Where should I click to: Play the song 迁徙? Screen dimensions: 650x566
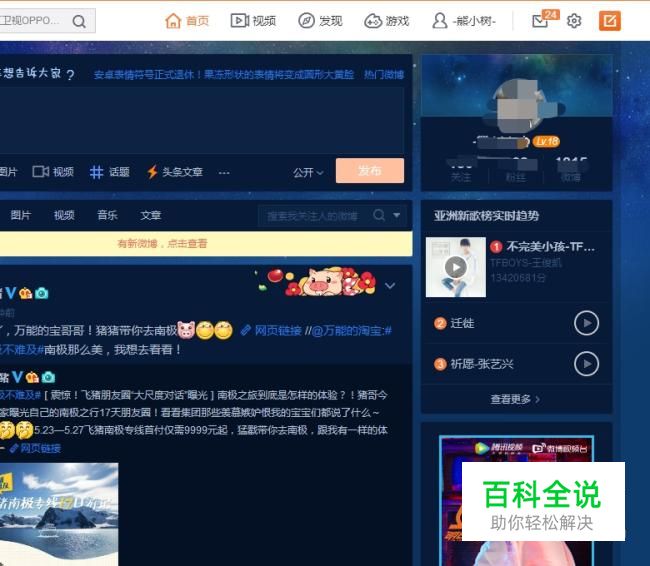[586, 323]
